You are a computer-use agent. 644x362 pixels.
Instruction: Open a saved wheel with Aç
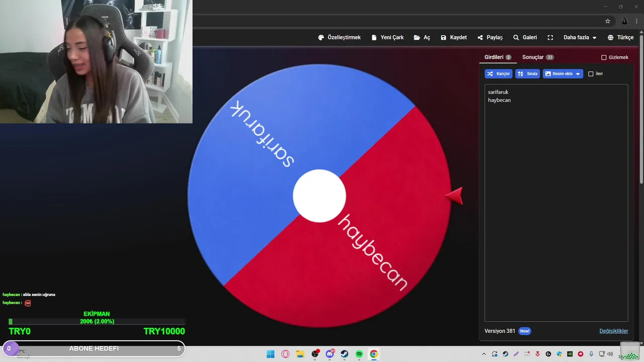point(422,38)
